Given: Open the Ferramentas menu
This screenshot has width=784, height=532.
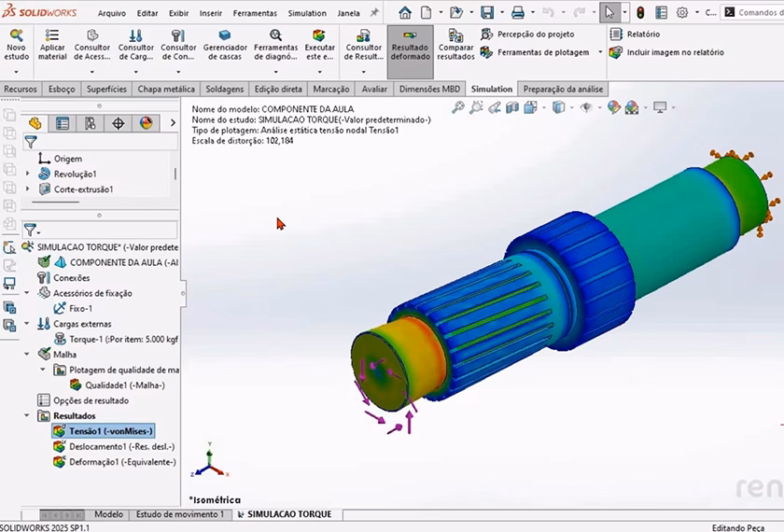Looking at the screenshot, I should pos(255,13).
